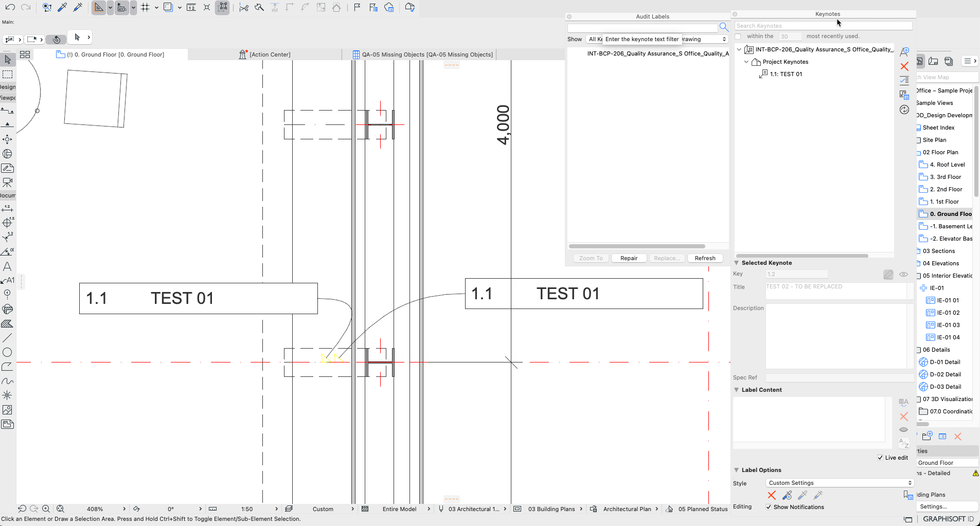980x526 pixels.
Task: Select the Marquee tool
Action: click(x=7, y=75)
